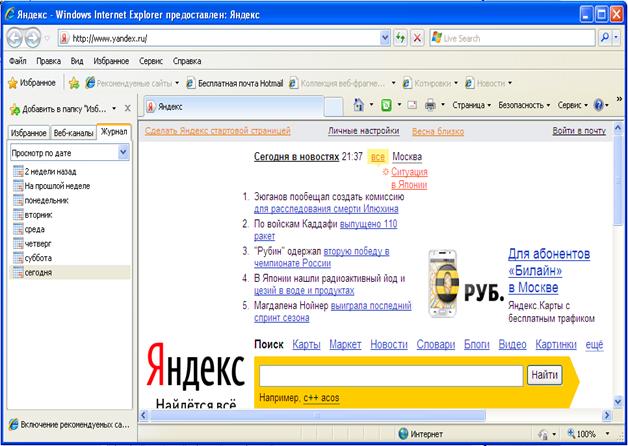Expand the Просмотр по дате combo box
628x446 pixels.
tap(124, 153)
